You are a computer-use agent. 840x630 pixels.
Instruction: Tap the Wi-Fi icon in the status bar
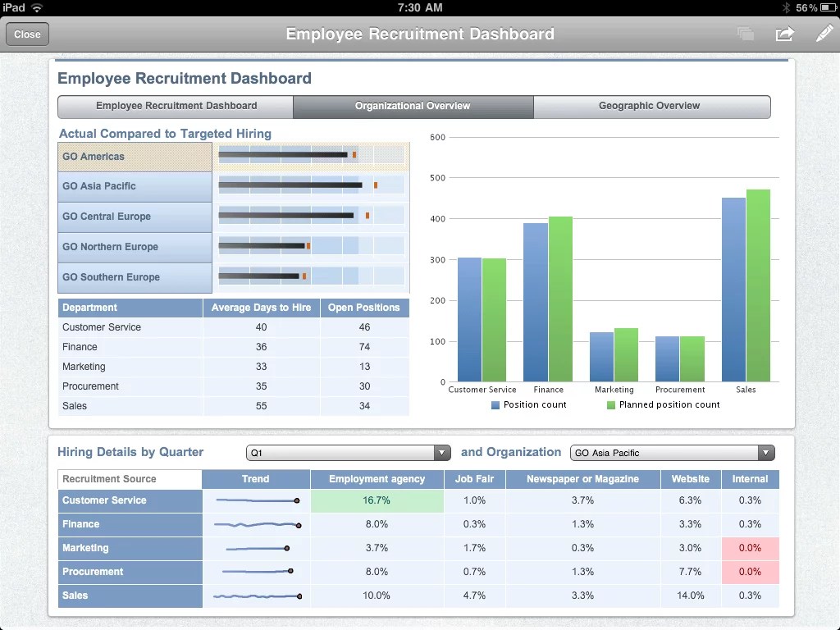(36, 7)
